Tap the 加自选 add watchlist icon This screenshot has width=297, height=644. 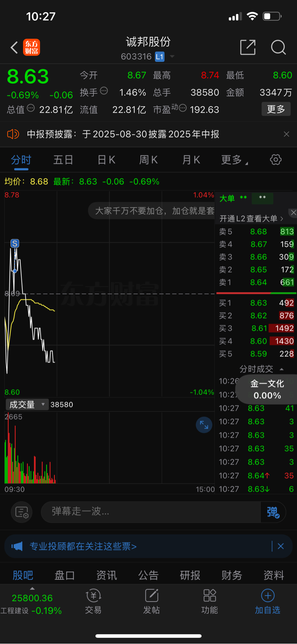(x=267, y=602)
